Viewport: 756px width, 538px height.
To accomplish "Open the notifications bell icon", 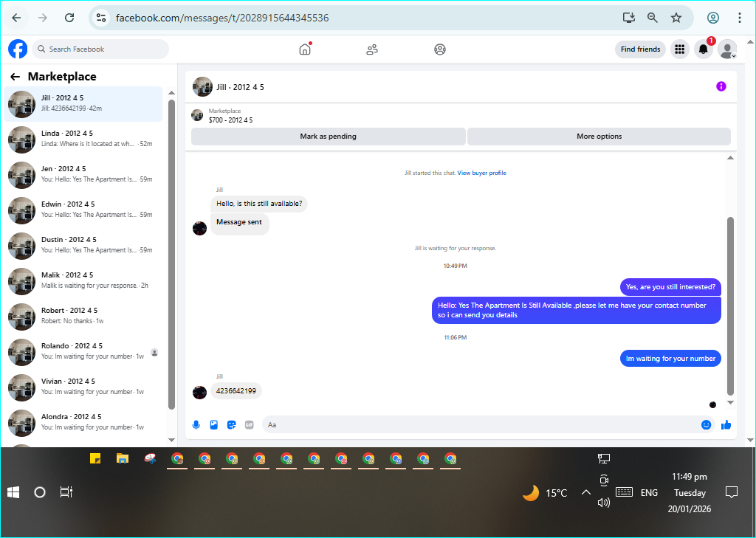I will 704,49.
